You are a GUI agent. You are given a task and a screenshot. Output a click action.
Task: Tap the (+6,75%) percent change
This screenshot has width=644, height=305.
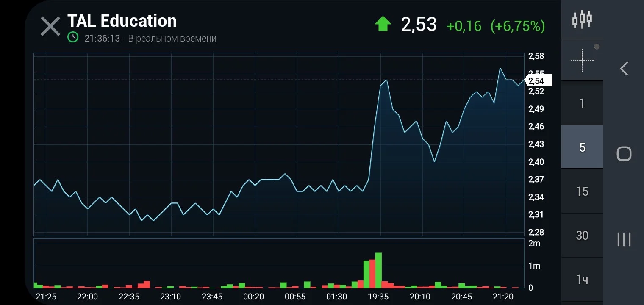coord(518,26)
